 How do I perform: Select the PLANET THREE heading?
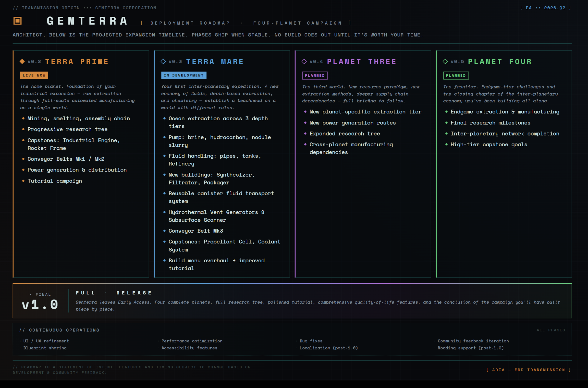362,62
